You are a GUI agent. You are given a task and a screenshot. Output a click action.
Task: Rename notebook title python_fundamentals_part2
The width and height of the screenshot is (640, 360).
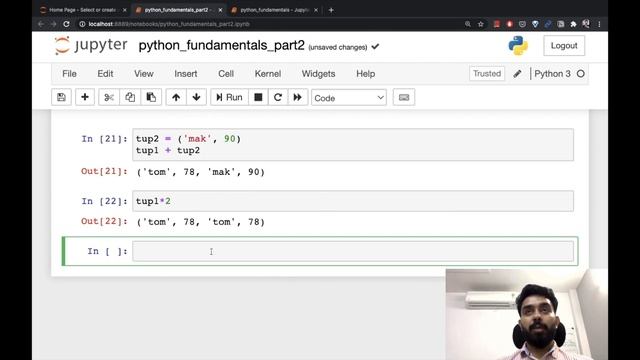[x=222, y=45]
